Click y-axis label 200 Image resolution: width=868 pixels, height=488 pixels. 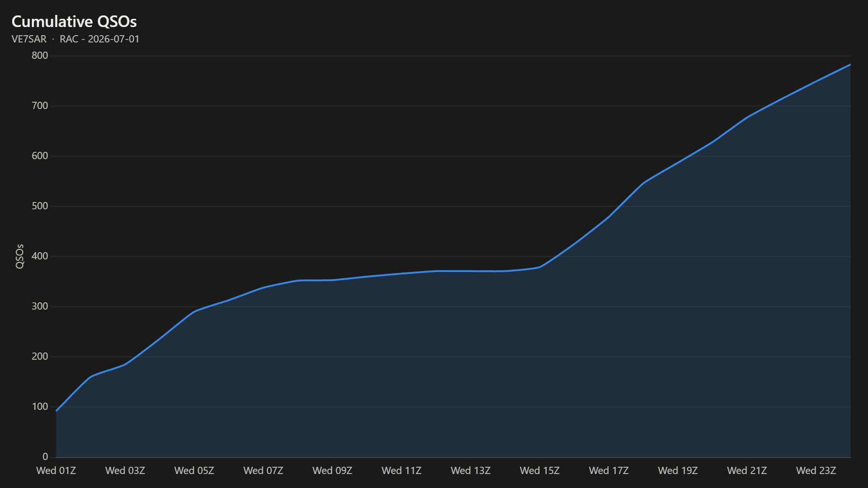click(40, 356)
